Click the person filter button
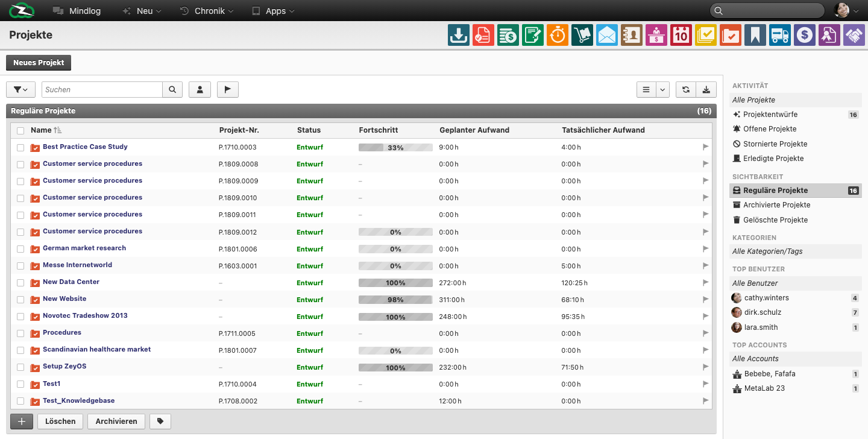This screenshot has height=439, width=868. tap(200, 89)
